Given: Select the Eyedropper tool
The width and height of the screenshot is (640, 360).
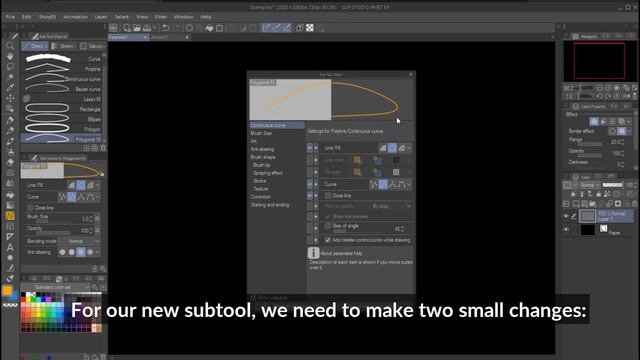Looking at the screenshot, I should [10, 88].
